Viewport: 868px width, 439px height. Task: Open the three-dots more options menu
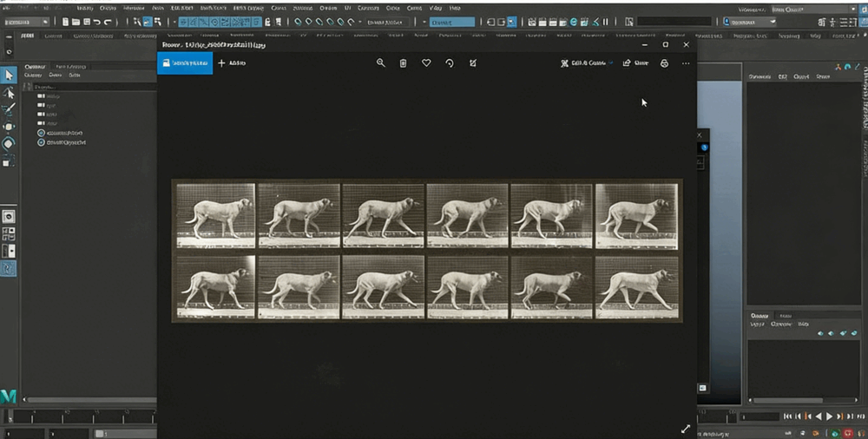(686, 63)
